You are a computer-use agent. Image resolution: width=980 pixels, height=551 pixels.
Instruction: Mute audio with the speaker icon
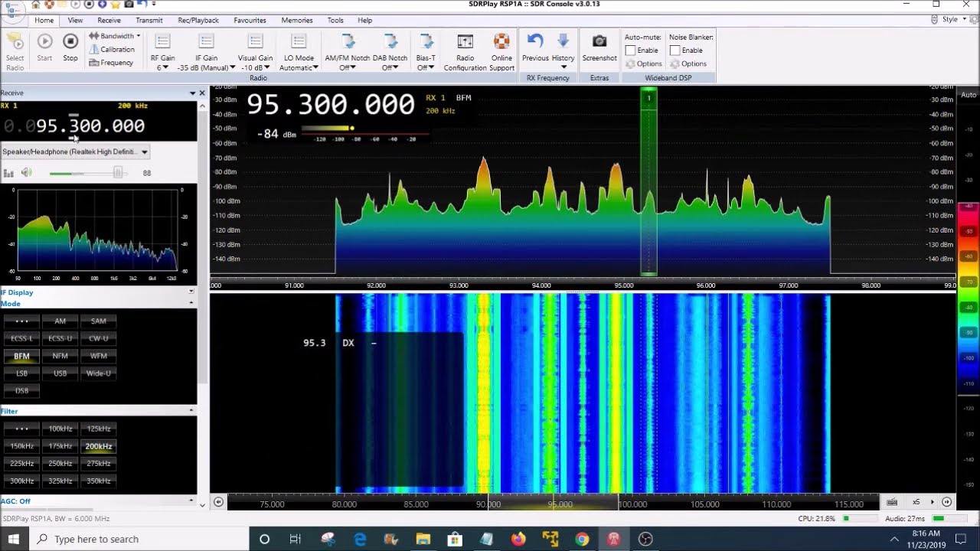pos(27,173)
